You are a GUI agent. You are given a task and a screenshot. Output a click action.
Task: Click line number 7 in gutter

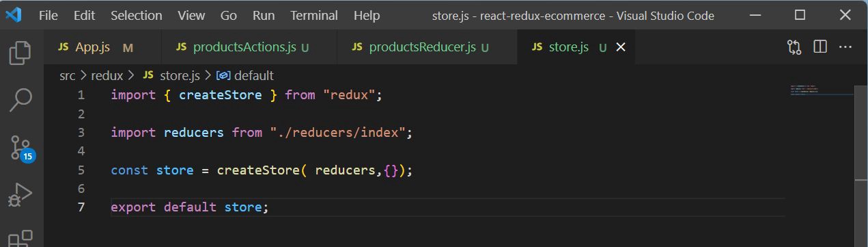(81, 207)
